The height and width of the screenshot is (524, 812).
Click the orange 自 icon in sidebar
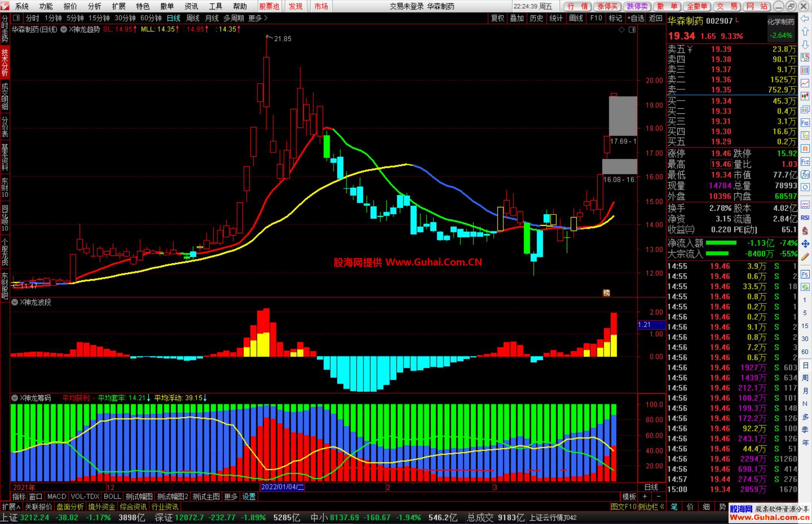805,149
